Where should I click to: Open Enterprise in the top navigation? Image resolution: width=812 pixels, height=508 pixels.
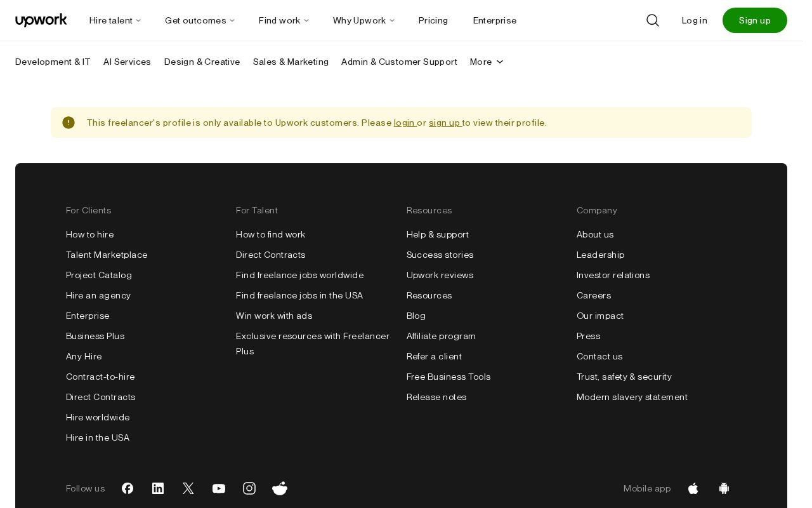point(495,20)
